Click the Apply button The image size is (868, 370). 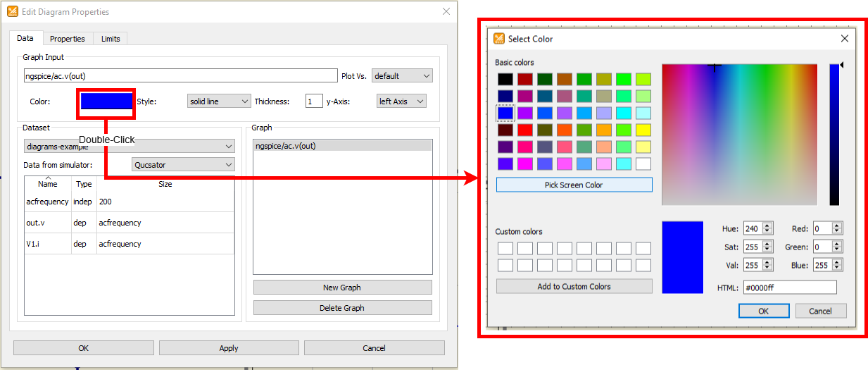[x=229, y=348]
